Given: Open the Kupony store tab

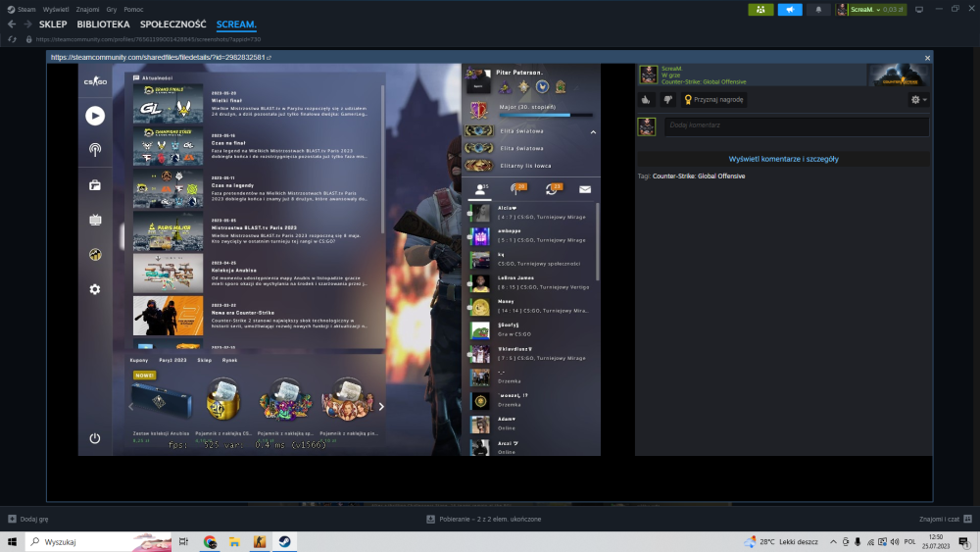Looking at the screenshot, I should point(139,360).
